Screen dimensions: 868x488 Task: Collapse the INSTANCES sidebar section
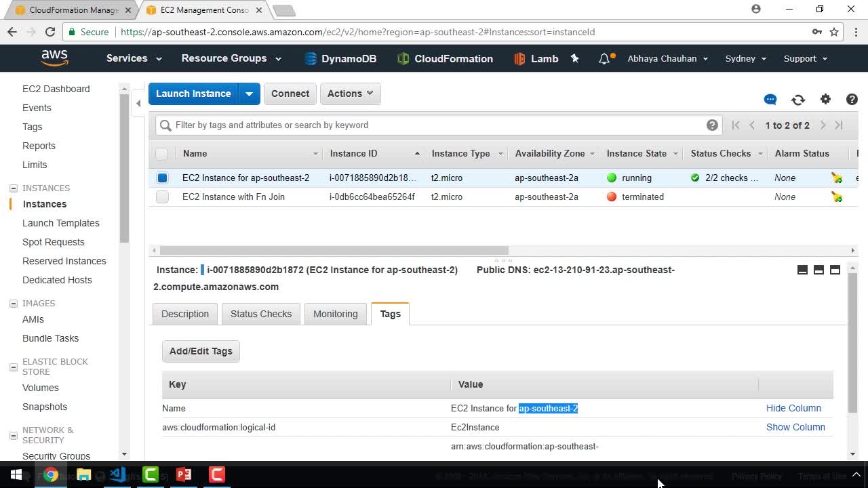pyautogui.click(x=13, y=188)
